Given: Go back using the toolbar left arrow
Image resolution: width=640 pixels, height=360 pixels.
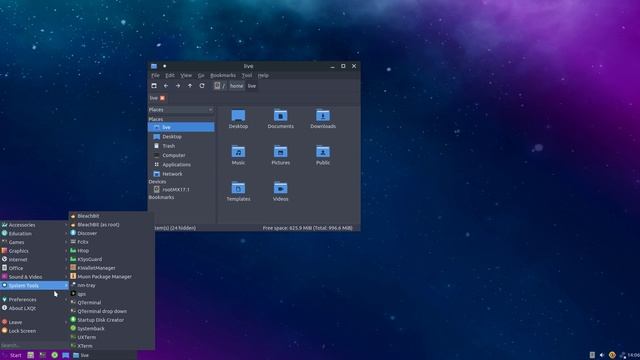Looking at the screenshot, I should (x=166, y=86).
